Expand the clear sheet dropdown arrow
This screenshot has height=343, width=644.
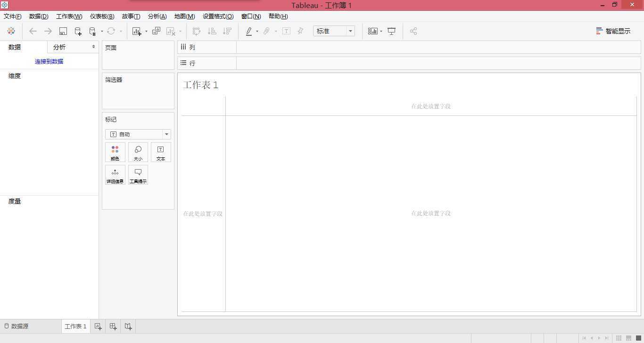[180, 32]
